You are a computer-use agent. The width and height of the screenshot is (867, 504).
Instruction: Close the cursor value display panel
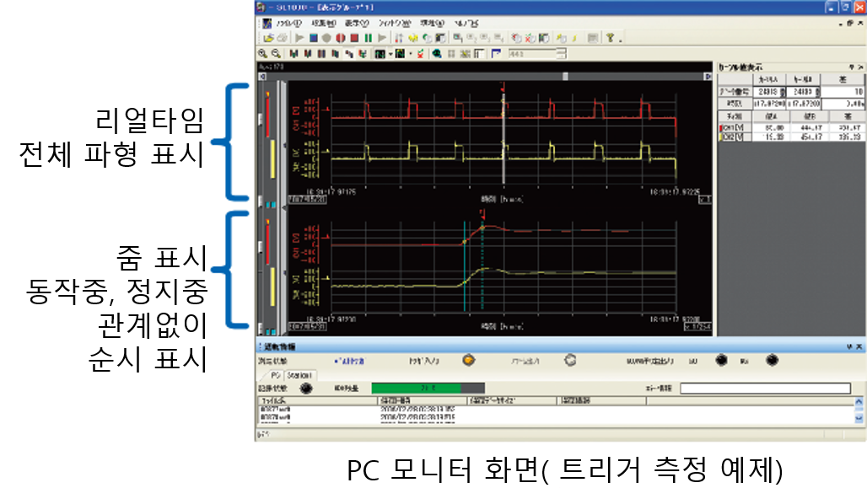point(859,67)
